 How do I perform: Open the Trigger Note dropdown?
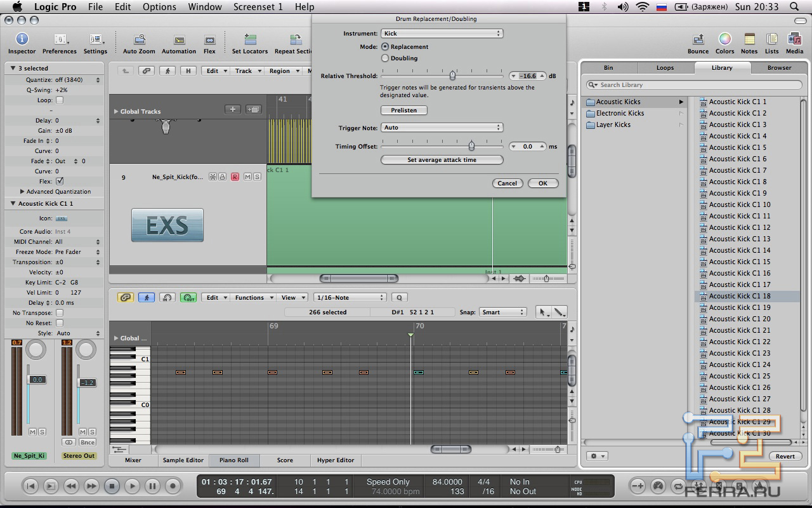click(442, 128)
